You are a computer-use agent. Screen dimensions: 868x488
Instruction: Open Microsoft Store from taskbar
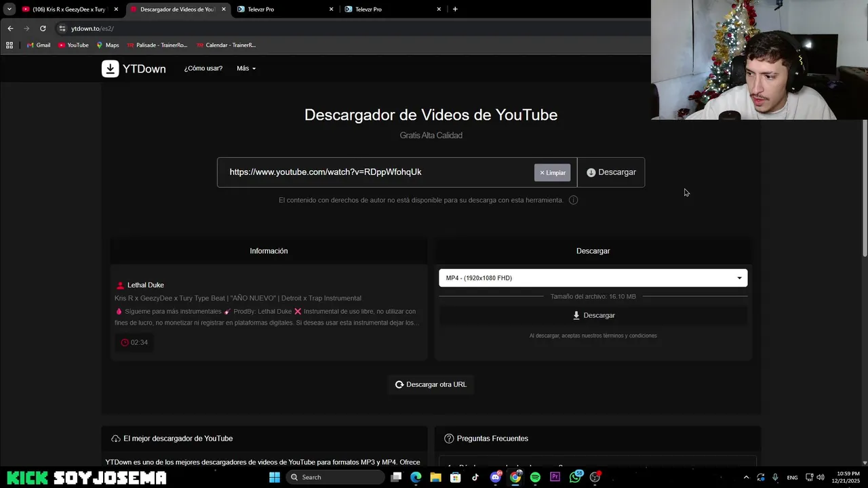tap(456, 477)
